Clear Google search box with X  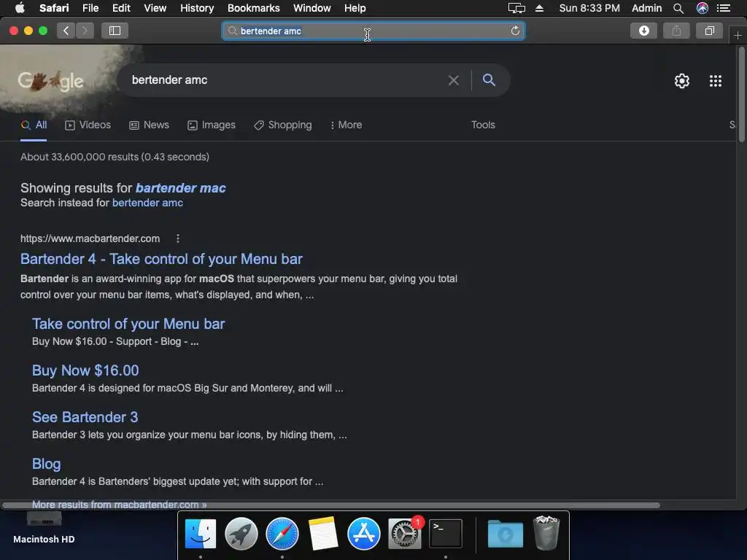click(x=454, y=80)
